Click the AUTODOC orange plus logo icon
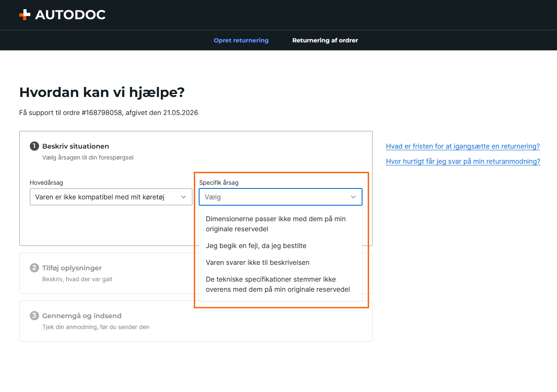The image size is (557, 392). click(x=25, y=15)
